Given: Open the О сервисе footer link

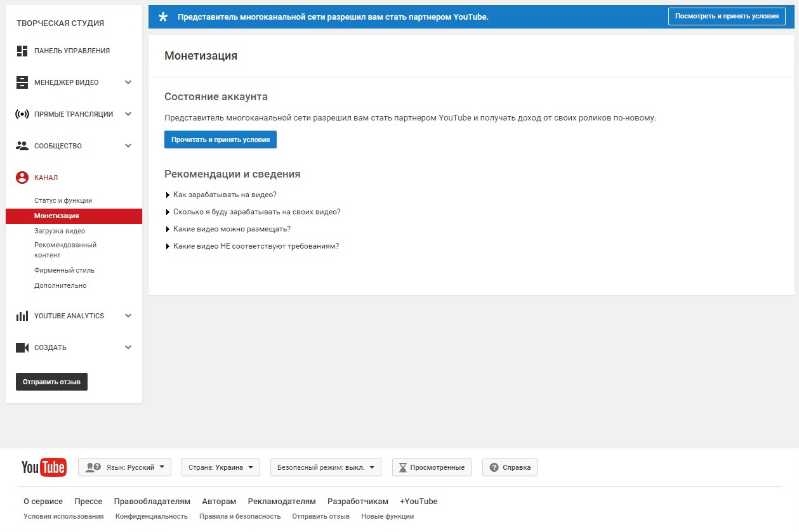Looking at the screenshot, I should click(x=43, y=501).
